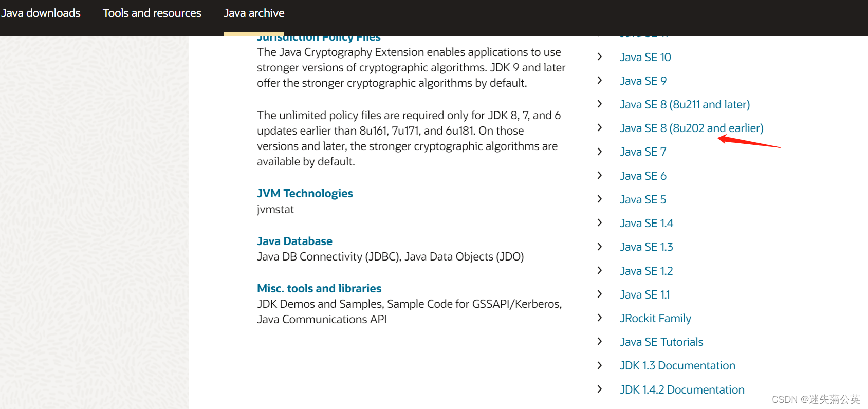Open the Java SE 9 archive link

(x=643, y=81)
